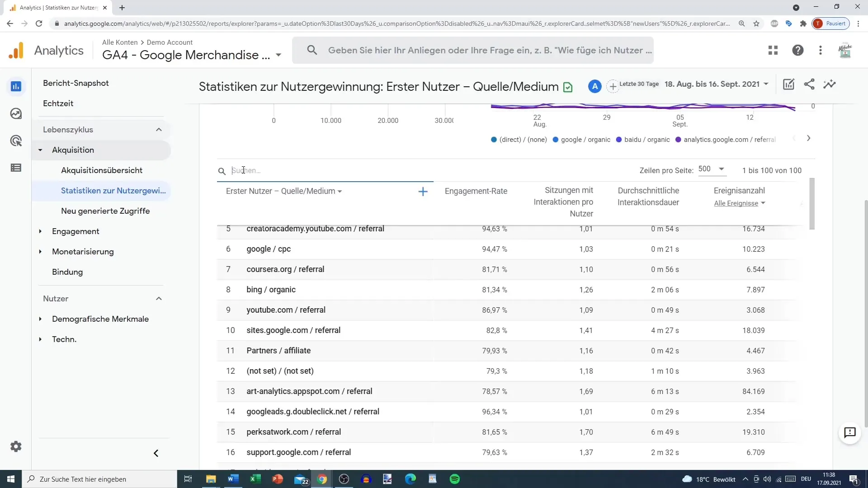The width and height of the screenshot is (868, 488).
Task: Open the date range dropdown 18. Aug. bis 16. Sept. 2021
Action: pyautogui.click(x=717, y=84)
